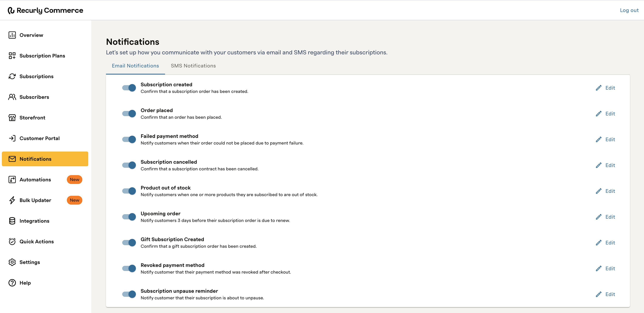Toggle the Product out of stock switch
The width and height of the screenshot is (644, 313).
[x=129, y=191]
